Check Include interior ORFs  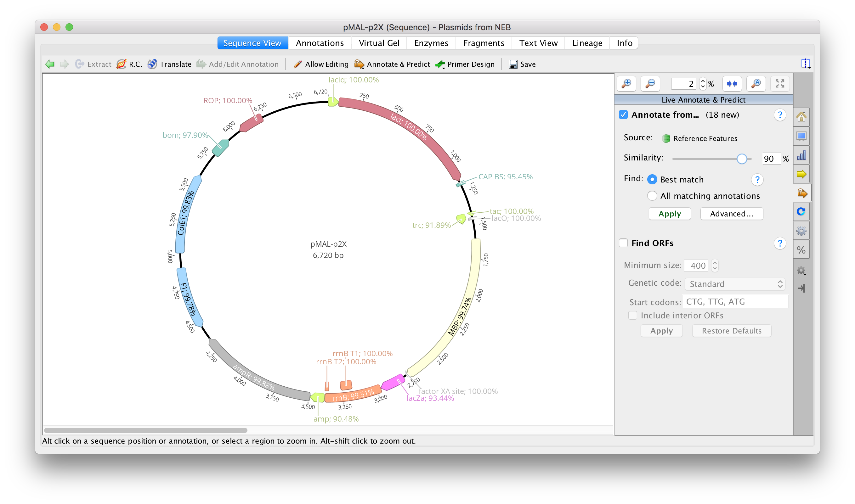point(632,315)
